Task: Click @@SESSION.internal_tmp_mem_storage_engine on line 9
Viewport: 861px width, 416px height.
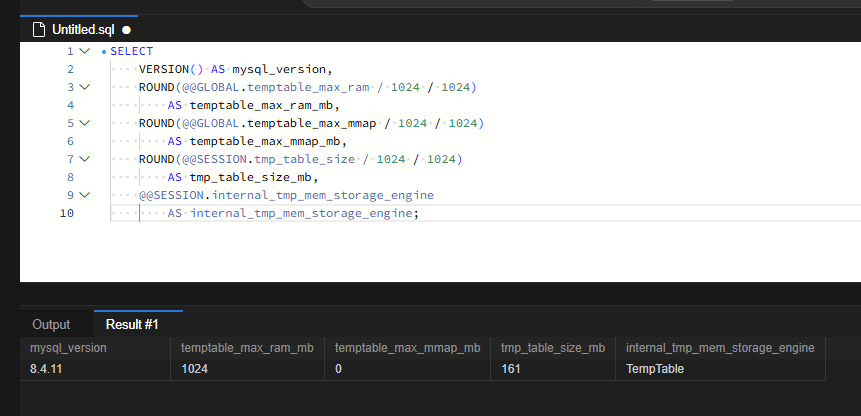Action: pos(287,195)
